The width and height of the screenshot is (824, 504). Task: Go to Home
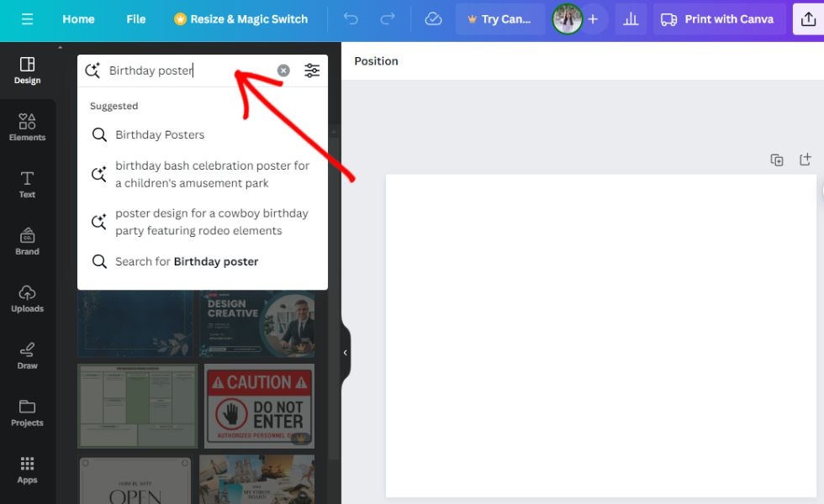pyautogui.click(x=78, y=19)
